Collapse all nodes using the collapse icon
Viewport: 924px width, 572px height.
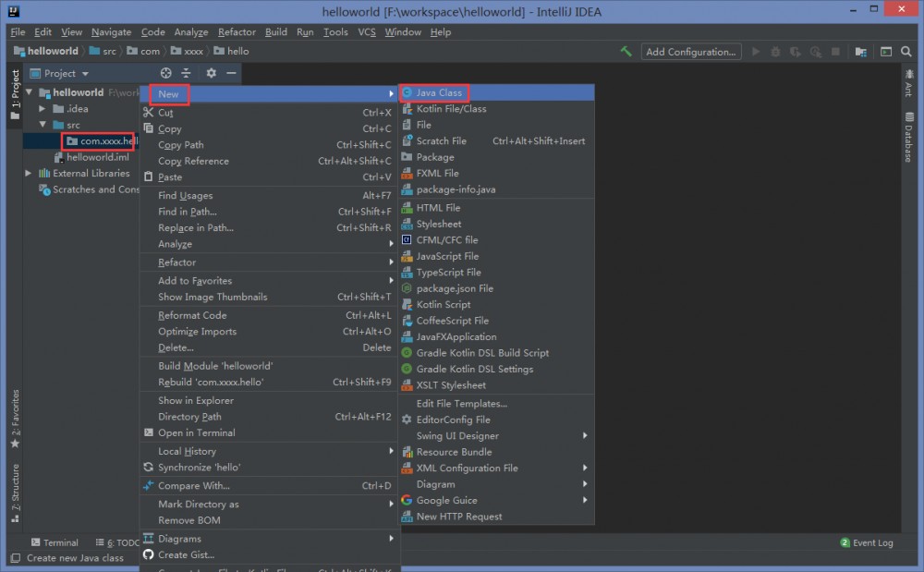(x=186, y=73)
